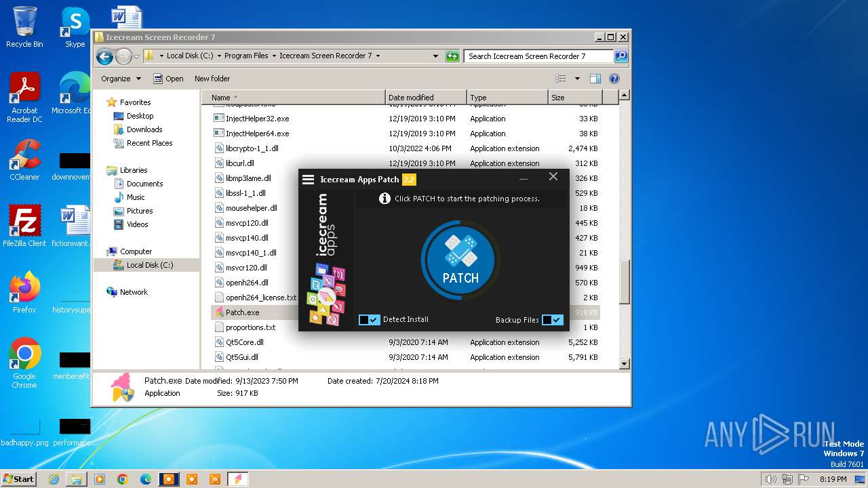Select the InjectHelper64.exe file
868x488 pixels.
coord(257,134)
